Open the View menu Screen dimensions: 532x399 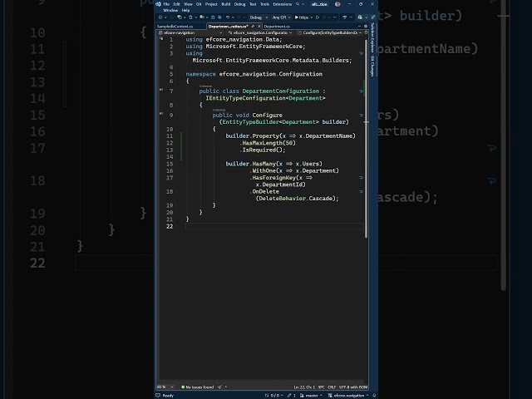pyautogui.click(x=188, y=4)
